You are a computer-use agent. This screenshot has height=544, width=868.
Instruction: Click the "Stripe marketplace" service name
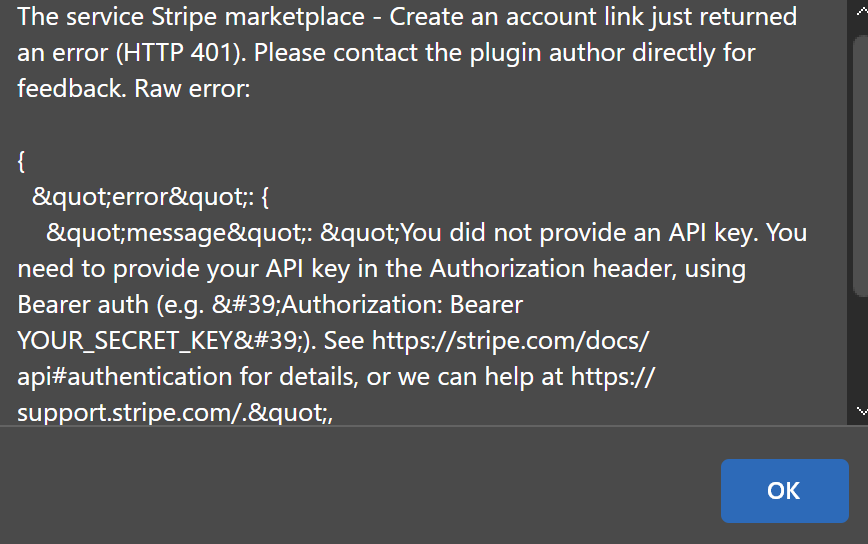click(258, 17)
